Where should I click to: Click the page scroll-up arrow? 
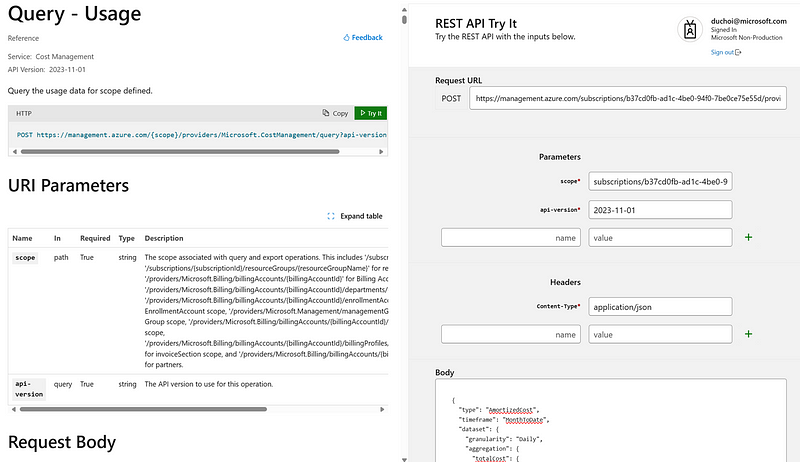tap(403, 19)
